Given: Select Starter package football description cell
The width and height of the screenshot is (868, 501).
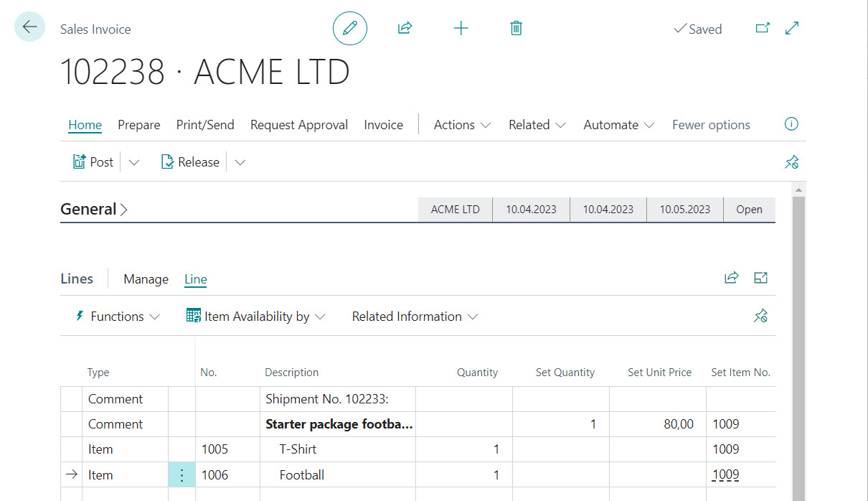Looking at the screenshot, I should coord(338,424).
